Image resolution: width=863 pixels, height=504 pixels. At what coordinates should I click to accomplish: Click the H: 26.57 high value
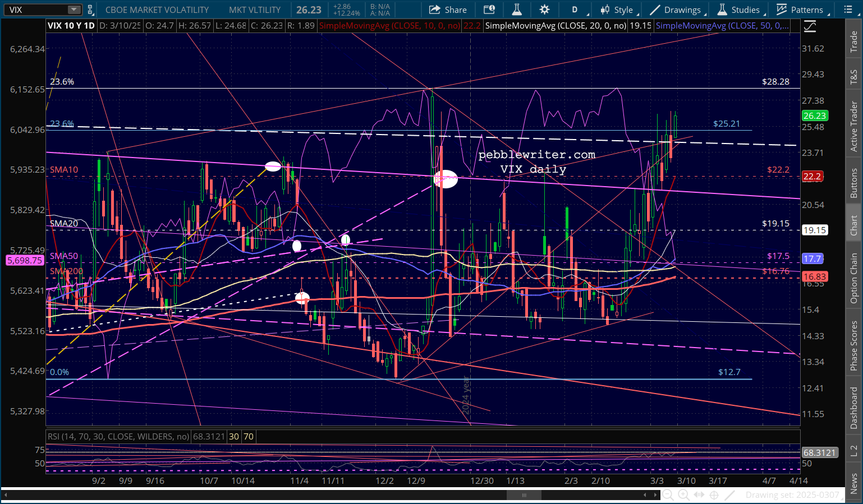coord(195,26)
